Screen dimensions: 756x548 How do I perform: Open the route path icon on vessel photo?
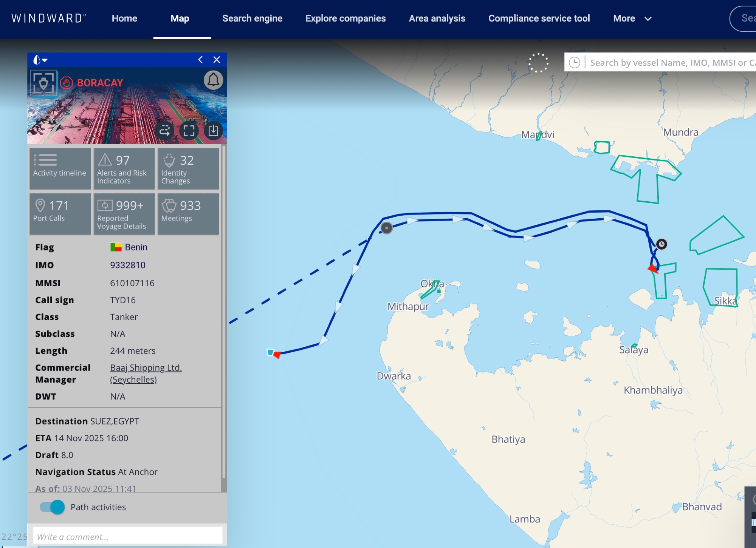(x=165, y=131)
